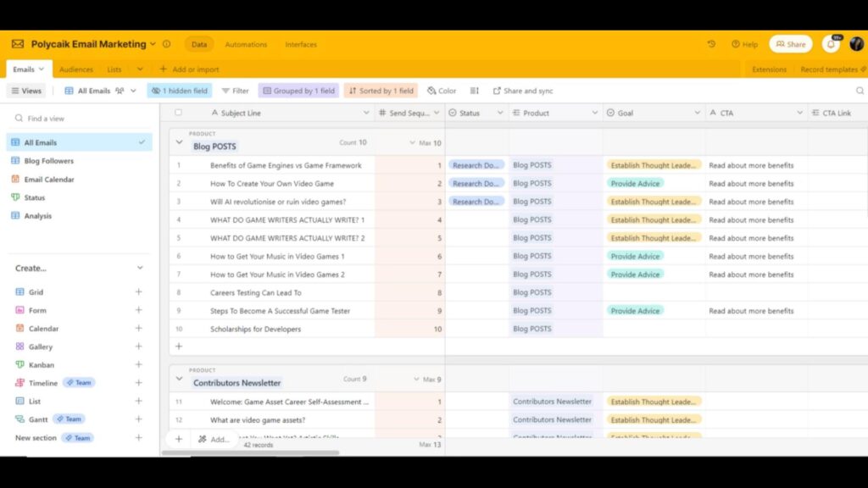This screenshot has width=868, height=488.
Task: Toggle the Views sidebar button
Action: click(x=25, y=91)
